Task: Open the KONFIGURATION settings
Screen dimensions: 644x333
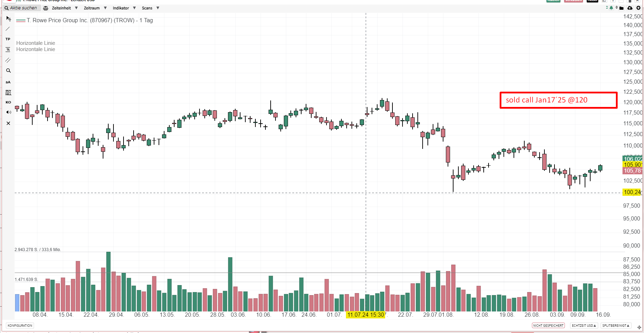Action: click(x=20, y=325)
